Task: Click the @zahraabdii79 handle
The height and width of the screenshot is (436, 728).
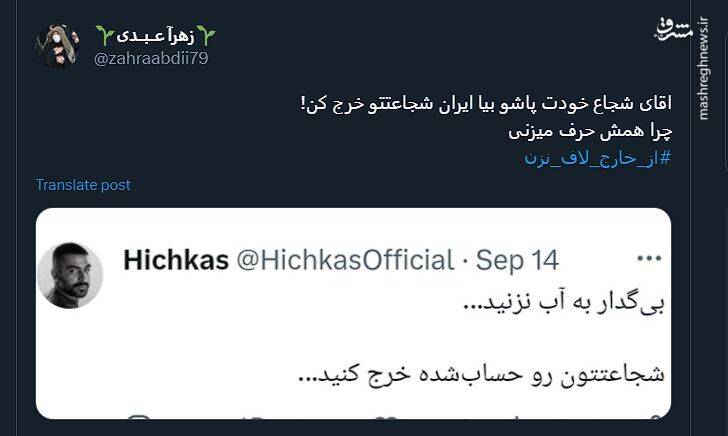Action: coord(151,59)
